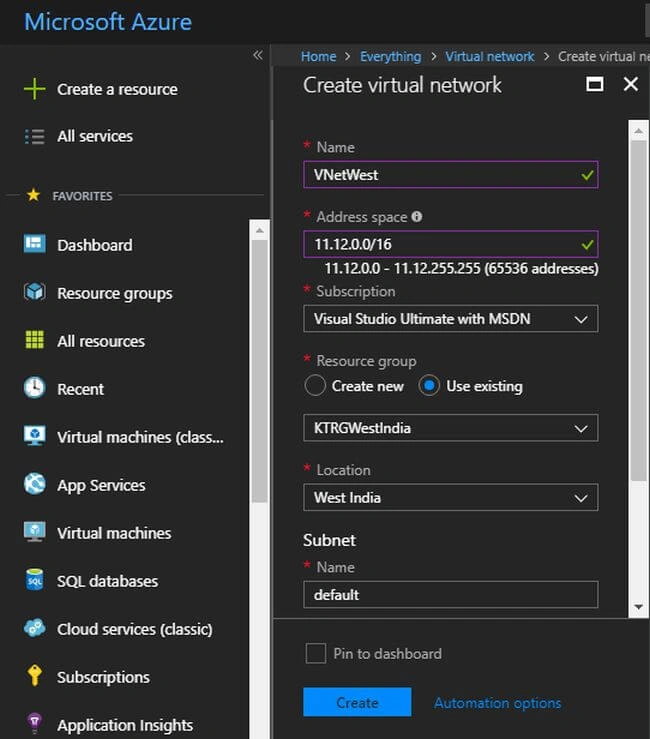650x739 pixels.
Task: Open the Automation options link
Action: pyautogui.click(x=498, y=703)
